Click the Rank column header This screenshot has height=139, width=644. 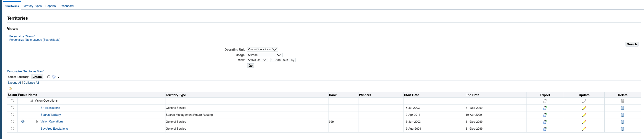pos(333,95)
